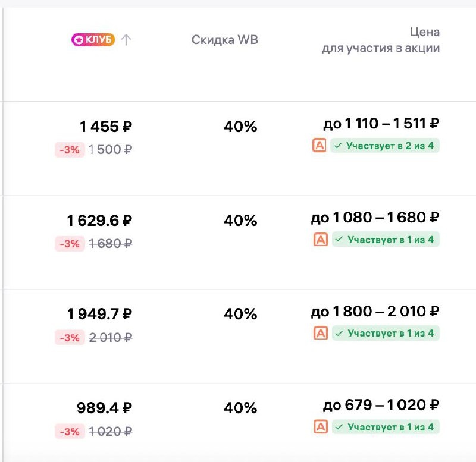476x462 pixels.
Task: Click the -3% tag beside 1 500 ₽
Action: (x=70, y=150)
